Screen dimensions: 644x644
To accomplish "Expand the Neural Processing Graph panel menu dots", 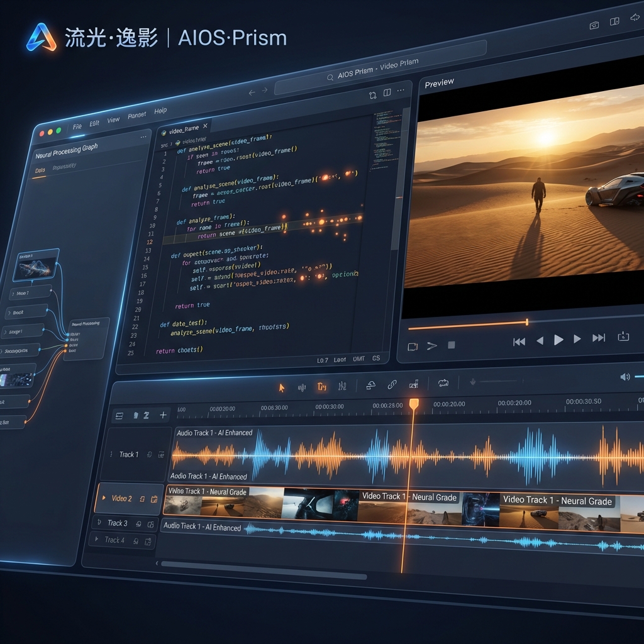I will (x=143, y=136).
